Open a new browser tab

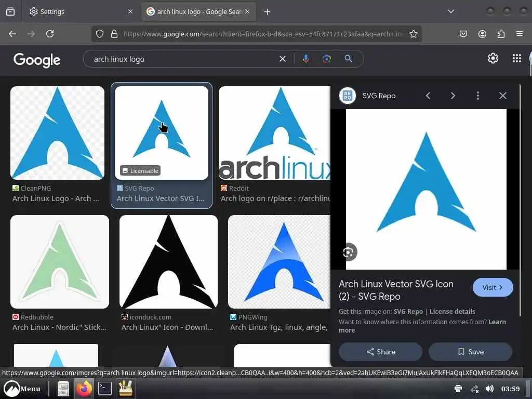coord(268,12)
